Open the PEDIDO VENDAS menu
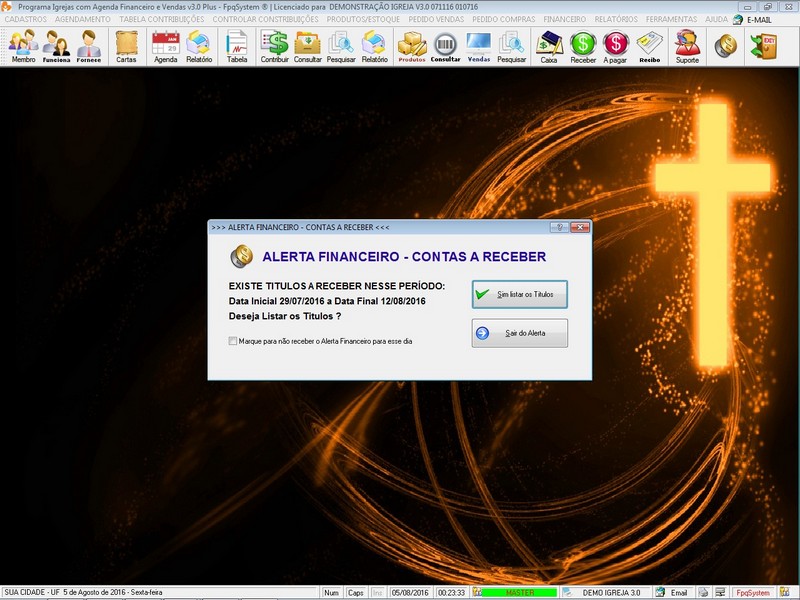The width and height of the screenshot is (800, 600). point(436,19)
